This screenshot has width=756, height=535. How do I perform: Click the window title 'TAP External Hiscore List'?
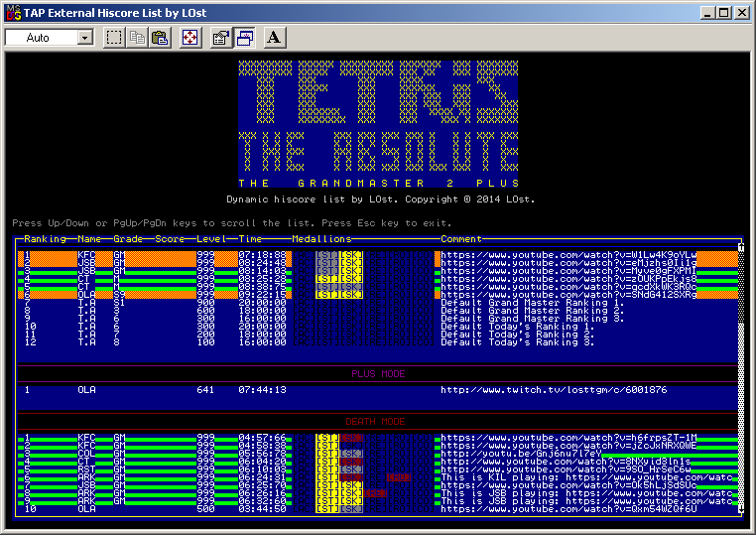(115, 13)
